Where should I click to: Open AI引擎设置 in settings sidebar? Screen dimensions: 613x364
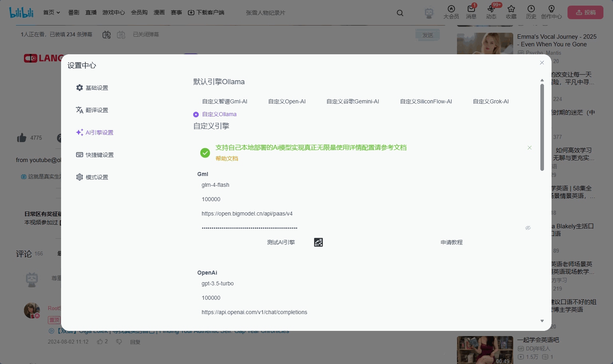tap(95, 133)
